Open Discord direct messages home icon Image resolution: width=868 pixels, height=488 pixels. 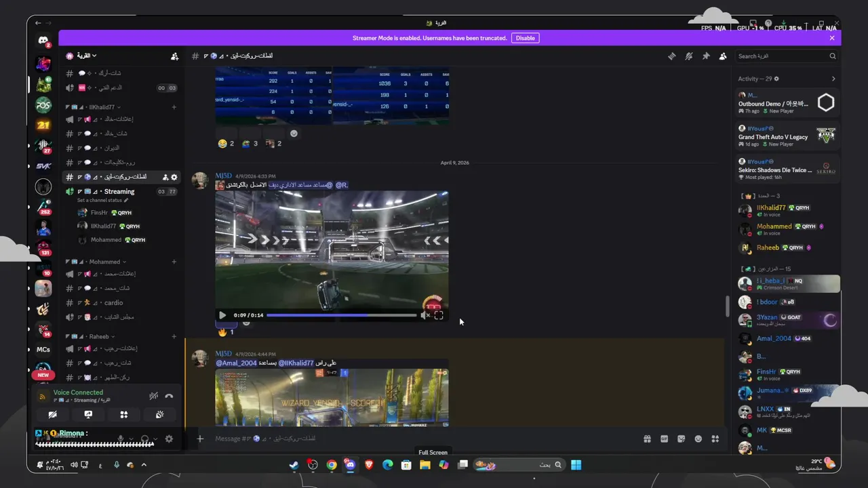43,41
